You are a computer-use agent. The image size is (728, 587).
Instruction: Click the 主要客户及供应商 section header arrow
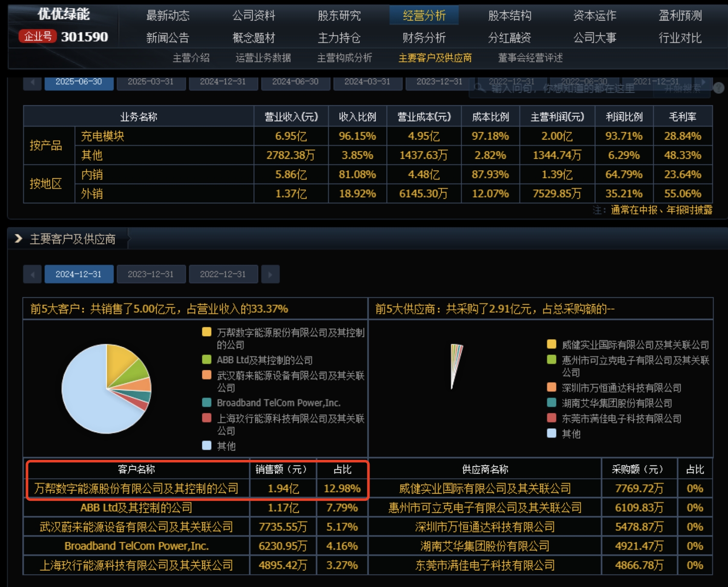pos(18,238)
